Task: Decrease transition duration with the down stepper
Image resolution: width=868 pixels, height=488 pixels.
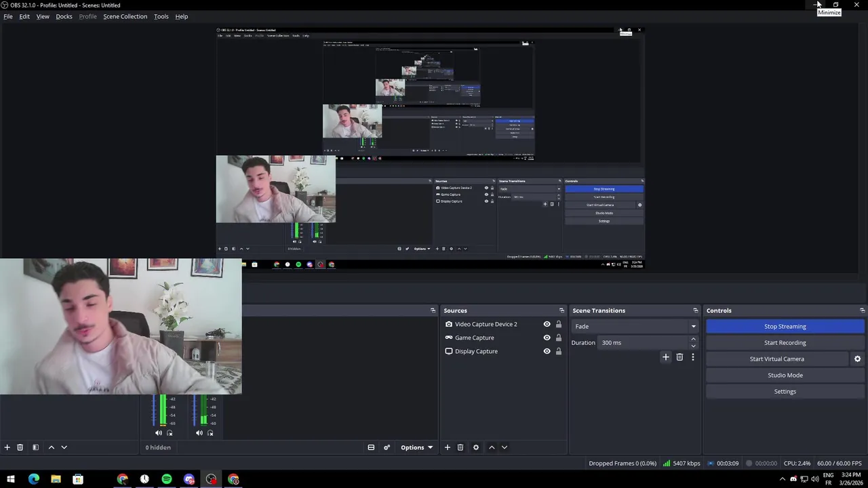Action: click(x=693, y=346)
